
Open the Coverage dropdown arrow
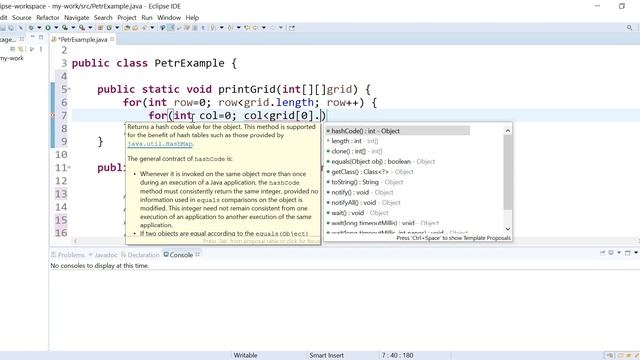point(73,28)
